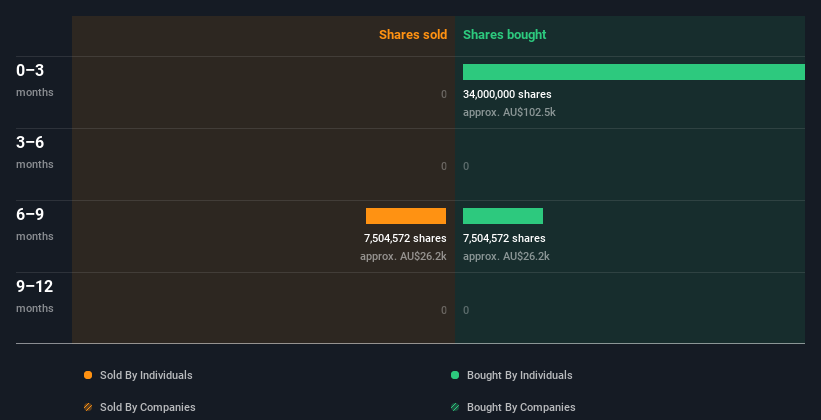The width and height of the screenshot is (821, 420).
Task: Click sold '0' in the 9–12 months row
Action: click(443, 310)
